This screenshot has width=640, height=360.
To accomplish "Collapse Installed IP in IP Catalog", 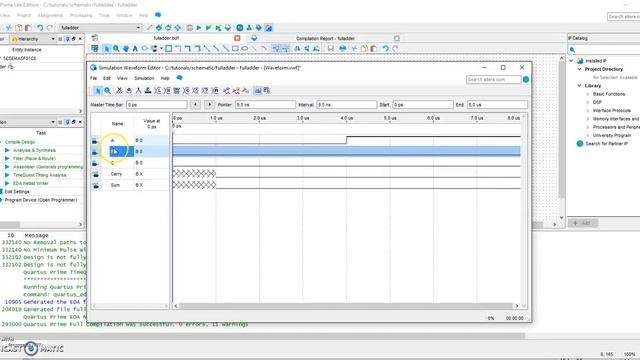I will (x=571, y=61).
